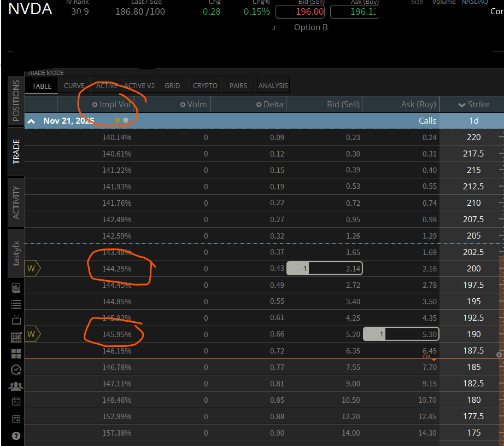Open the calendar with return arrow icon
Image resolution: width=504 pixels, height=446 pixels.
(16, 402)
